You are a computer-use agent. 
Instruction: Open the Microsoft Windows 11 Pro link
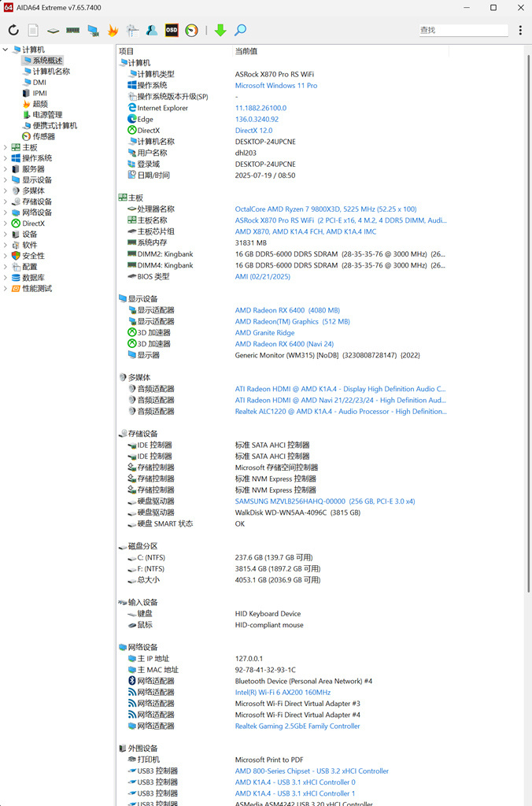[x=275, y=86]
